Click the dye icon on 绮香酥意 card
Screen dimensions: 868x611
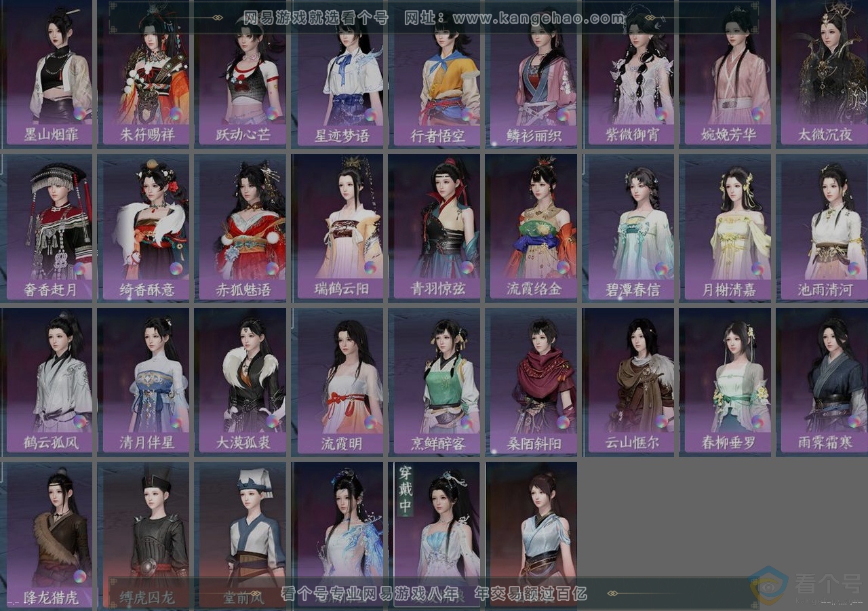click(176, 269)
